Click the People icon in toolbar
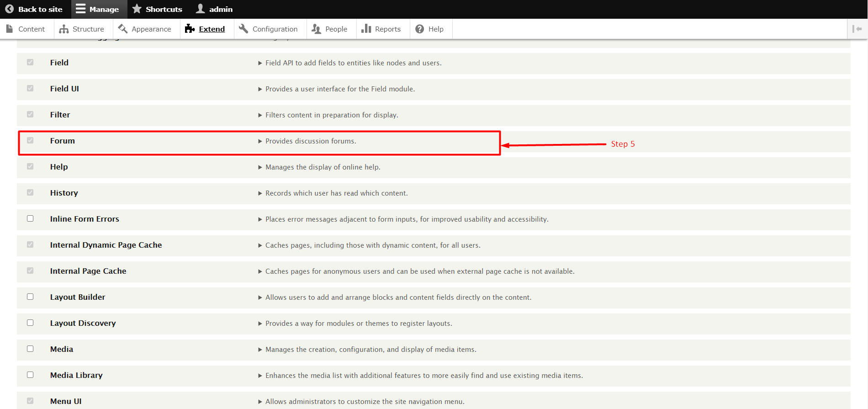Viewport: 868px width, 409px height. coord(316,29)
